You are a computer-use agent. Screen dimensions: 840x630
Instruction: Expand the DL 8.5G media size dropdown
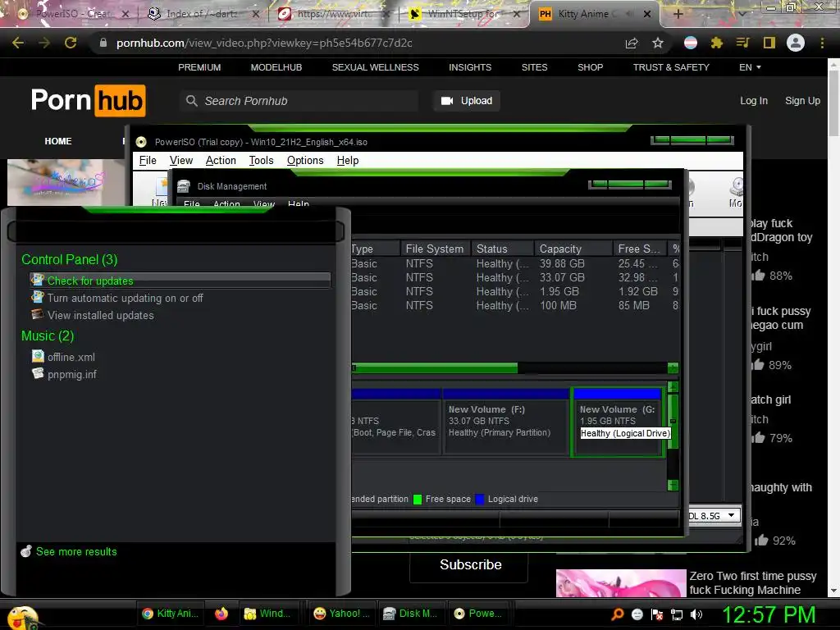(731, 515)
